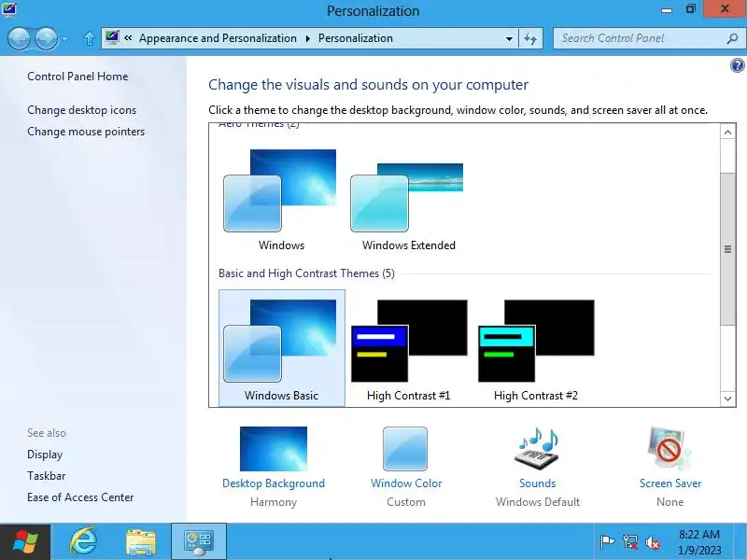Open Help with the question mark icon
The image size is (747, 560).
[737, 65]
